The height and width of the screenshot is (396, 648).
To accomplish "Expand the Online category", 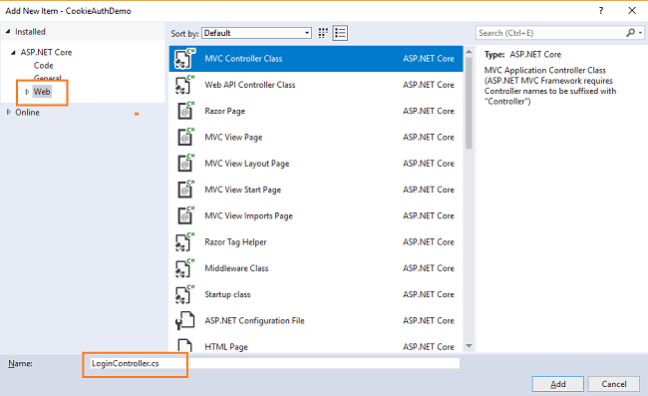I will (x=8, y=112).
